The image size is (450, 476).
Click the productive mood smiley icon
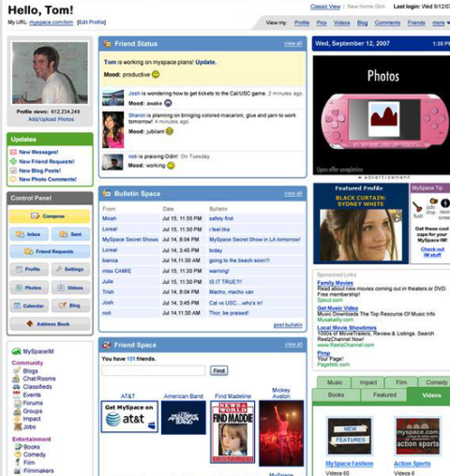(156, 74)
